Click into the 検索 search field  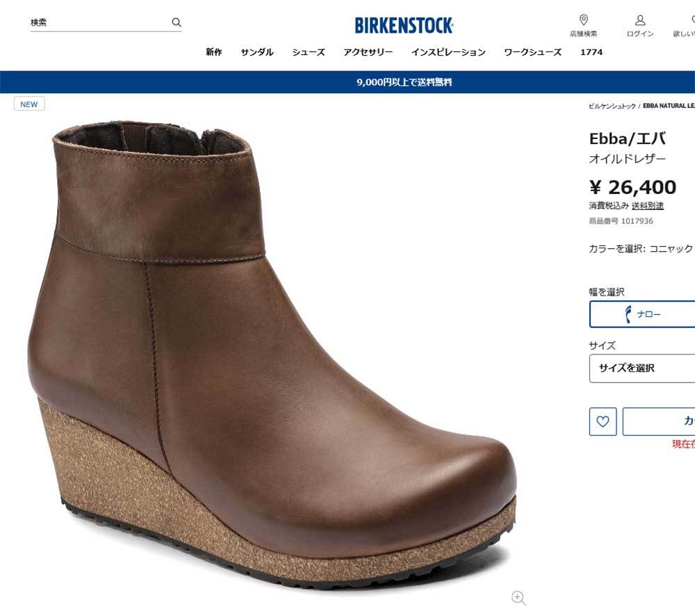97,23
